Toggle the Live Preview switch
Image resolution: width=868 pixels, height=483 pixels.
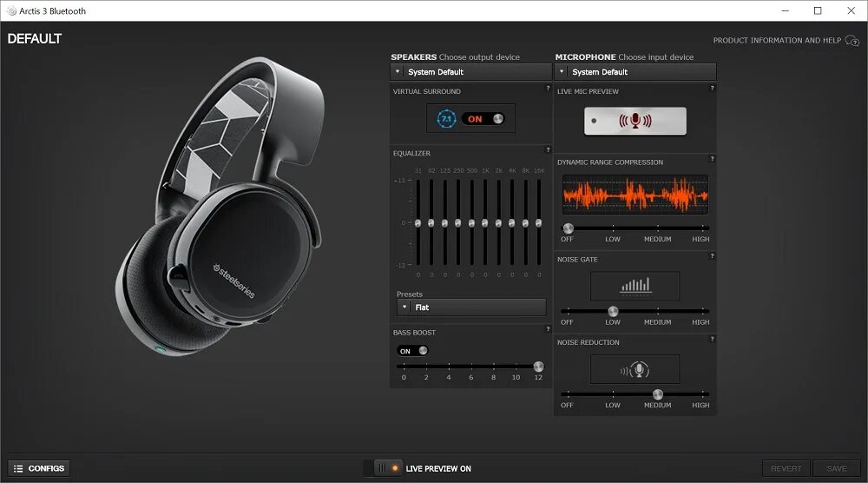383,468
